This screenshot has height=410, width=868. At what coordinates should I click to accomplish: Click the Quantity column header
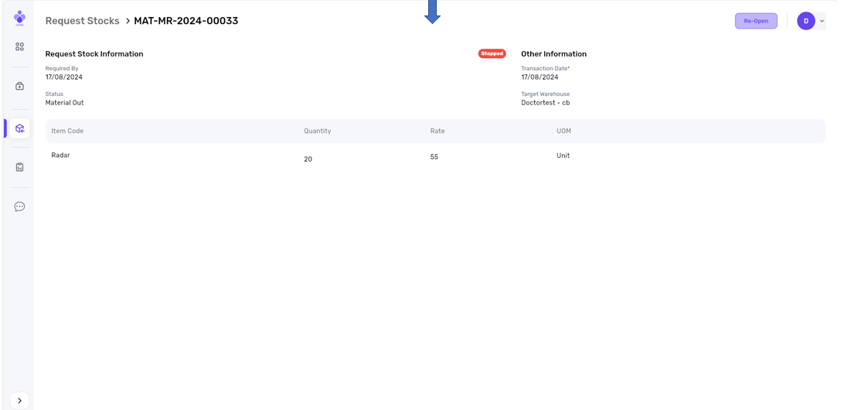(x=317, y=131)
